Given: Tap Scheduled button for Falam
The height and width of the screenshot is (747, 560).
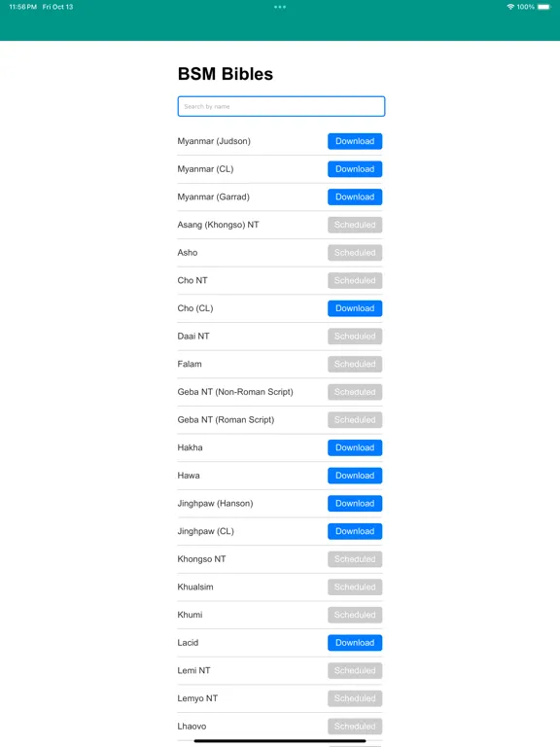Looking at the screenshot, I should [355, 364].
